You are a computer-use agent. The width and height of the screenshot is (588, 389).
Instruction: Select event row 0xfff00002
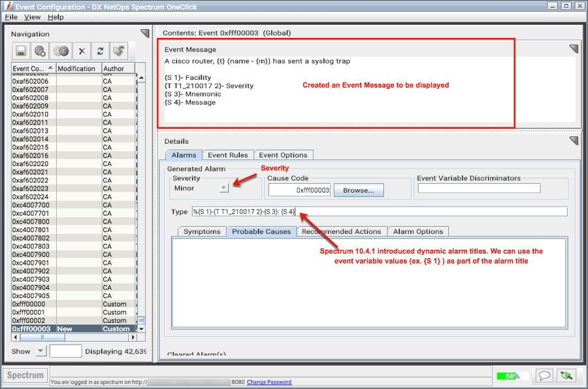73,321
